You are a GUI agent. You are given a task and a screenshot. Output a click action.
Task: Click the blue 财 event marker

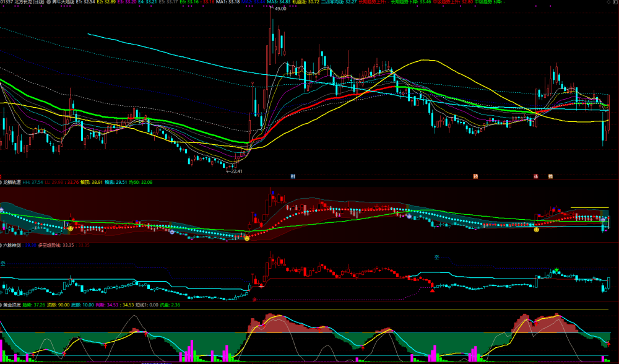tap(293, 176)
